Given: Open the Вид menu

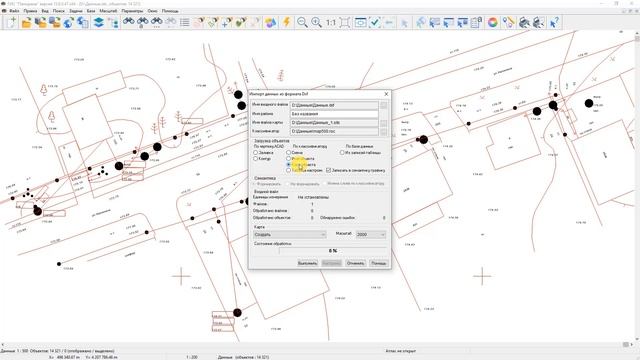Looking at the screenshot, I should point(45,11).
